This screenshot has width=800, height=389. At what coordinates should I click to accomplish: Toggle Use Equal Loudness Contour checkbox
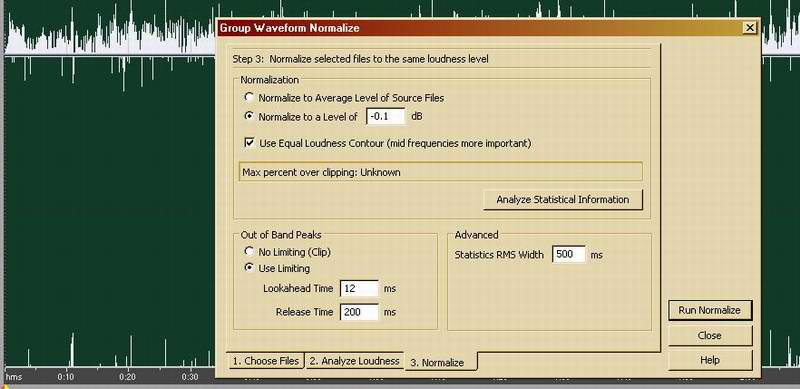pyautogui.click(x=249, y=143)
